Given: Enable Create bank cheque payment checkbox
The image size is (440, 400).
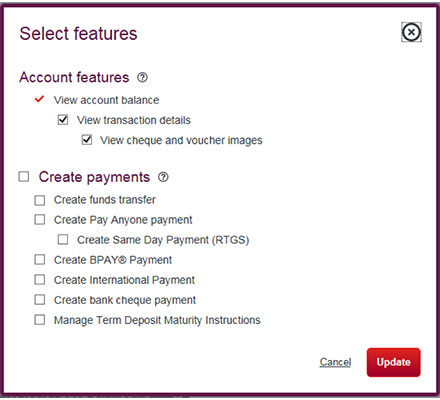Looking at the screenshot, I should (40, 300).
